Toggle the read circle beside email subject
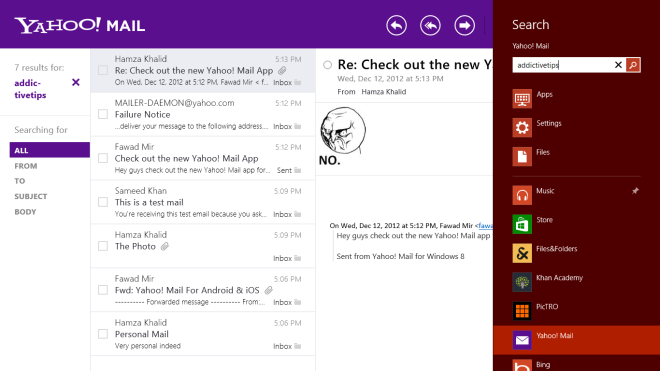The height and width of the screenshot is (371, 660). tap(327, 65)
